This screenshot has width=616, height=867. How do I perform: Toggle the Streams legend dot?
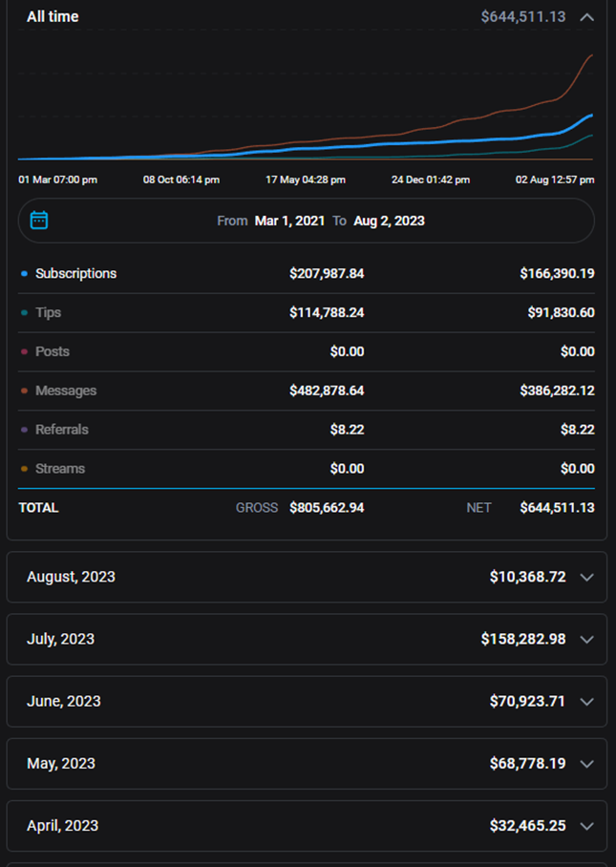24,470
